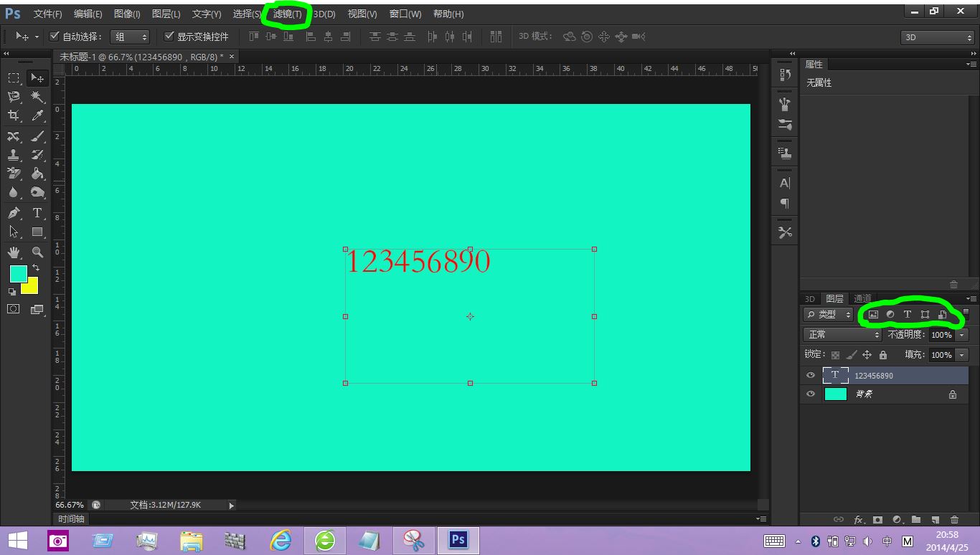This screenshot has height=555, width=980.
Task: Select the Zoom magnifier tool
Action: [x=37, y=252]
